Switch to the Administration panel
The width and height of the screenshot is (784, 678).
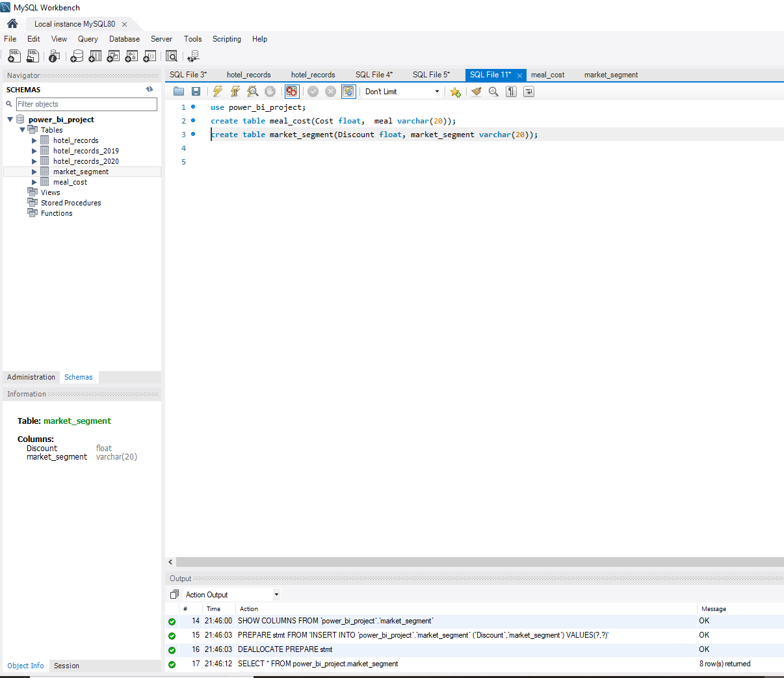click(x=31, y=377)
